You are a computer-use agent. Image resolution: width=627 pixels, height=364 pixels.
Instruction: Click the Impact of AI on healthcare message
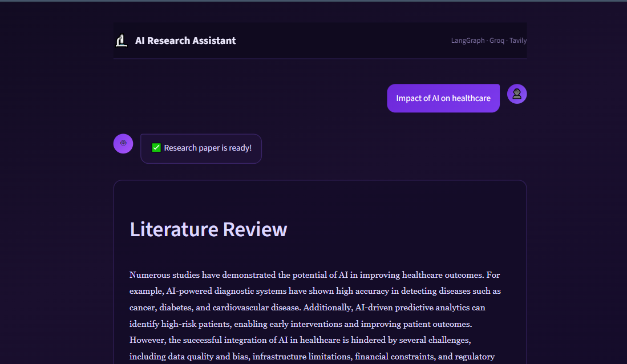pos(443,98)
